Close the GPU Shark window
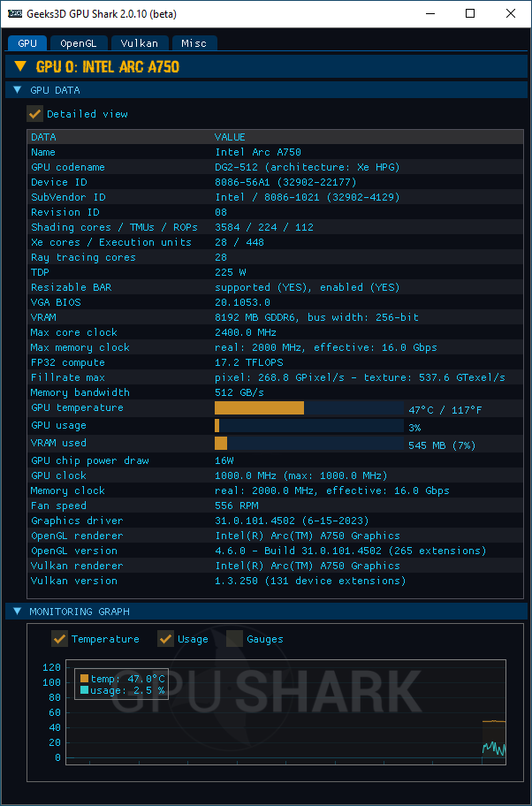Image resolution: width=532 pixels, height=806 pixels. coord(511,14)
